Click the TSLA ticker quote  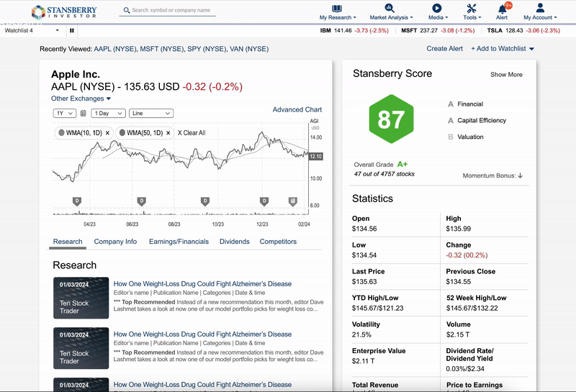click(x=523, y=30)
